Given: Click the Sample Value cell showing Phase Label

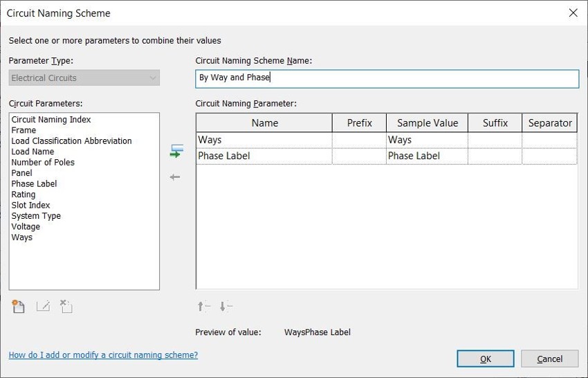Looking at the screenshot, I should [x=427, y=156].
